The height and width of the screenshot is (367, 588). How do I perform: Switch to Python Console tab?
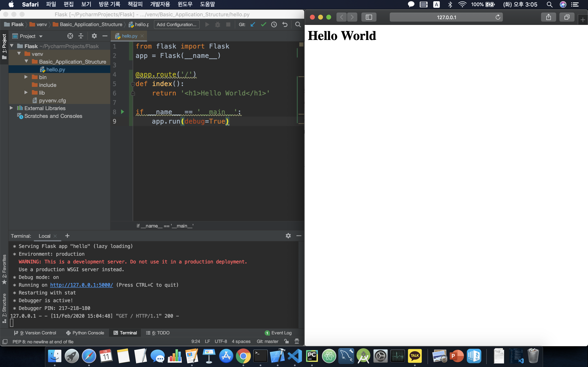point(85,333)
